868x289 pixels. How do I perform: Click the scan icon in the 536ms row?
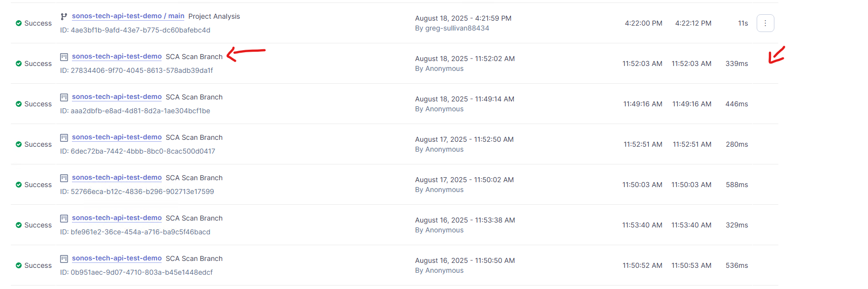click(64, 258)
